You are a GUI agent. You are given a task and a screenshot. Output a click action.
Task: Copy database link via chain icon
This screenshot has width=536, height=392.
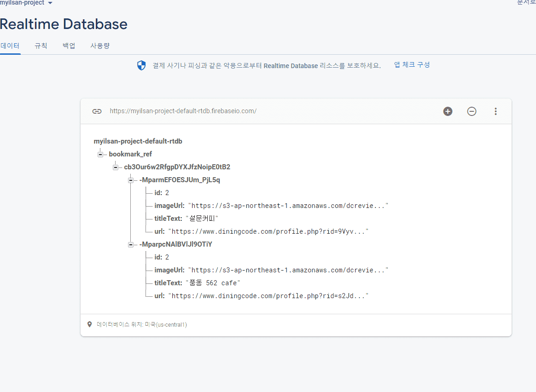97,111
